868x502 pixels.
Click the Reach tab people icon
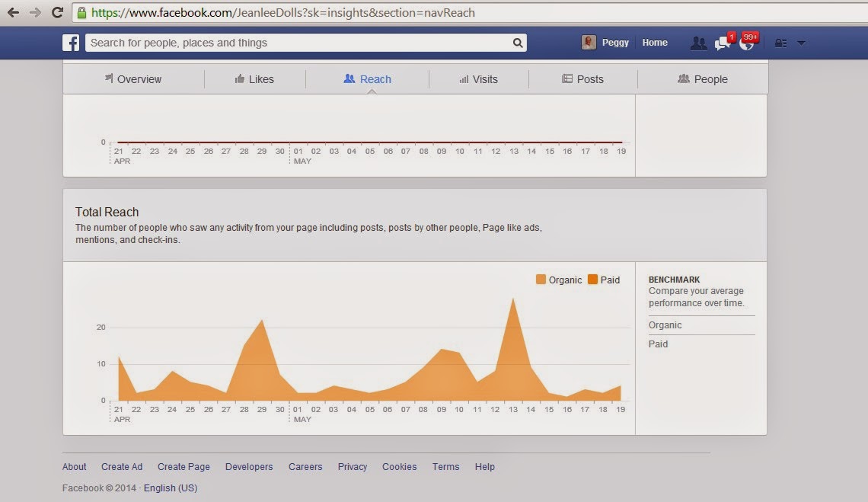tap(349, 78)
